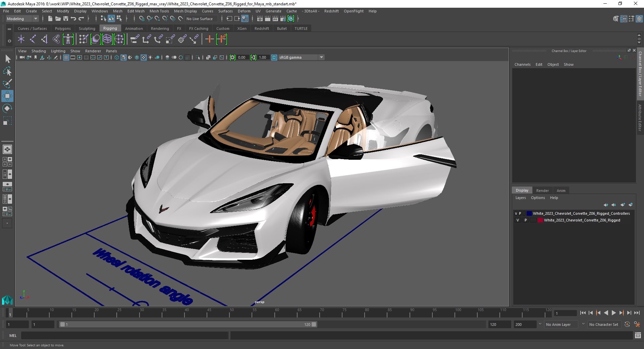Open the No Character Set dropdown arrow
Viewport: 644px width, 349px height.
coord(583,324)
